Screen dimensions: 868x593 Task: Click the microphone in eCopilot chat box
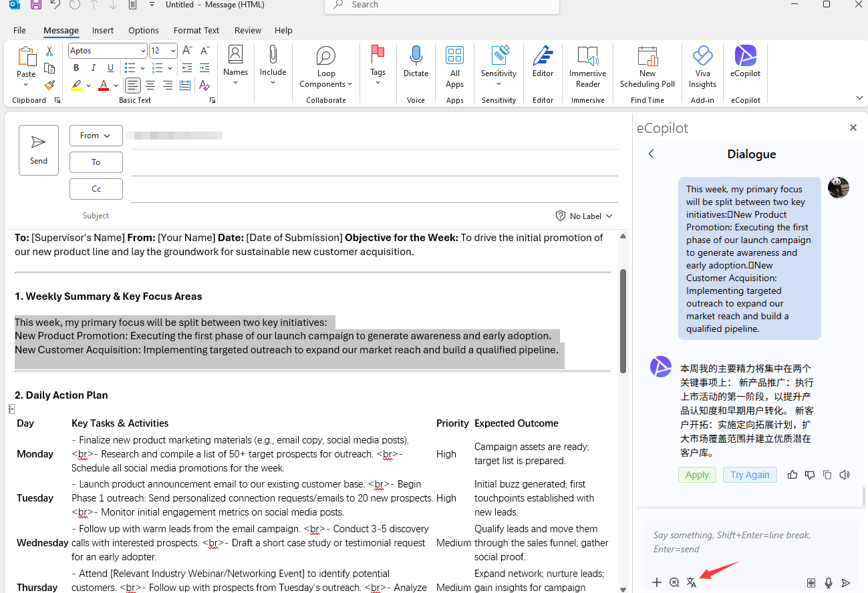[829, 582]
